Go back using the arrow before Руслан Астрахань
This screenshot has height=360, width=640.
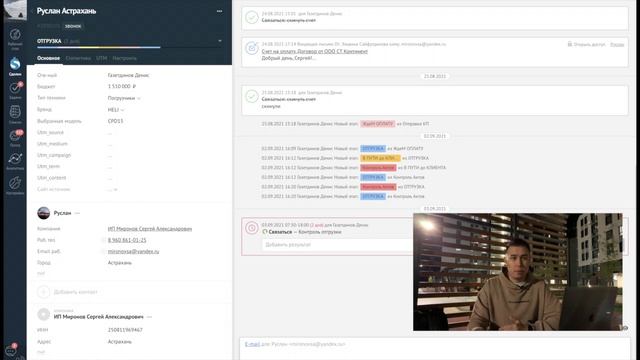[33, 11]
